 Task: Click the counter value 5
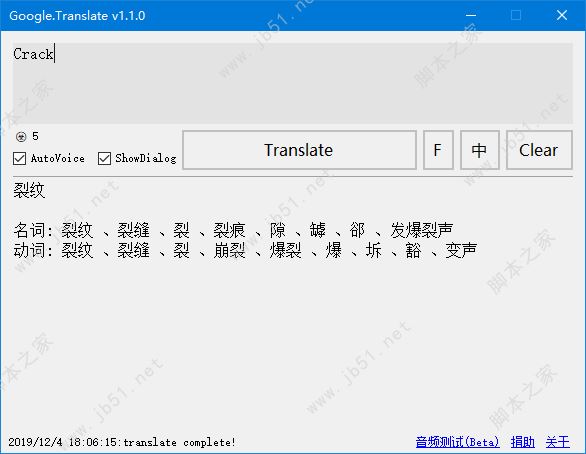35,136
